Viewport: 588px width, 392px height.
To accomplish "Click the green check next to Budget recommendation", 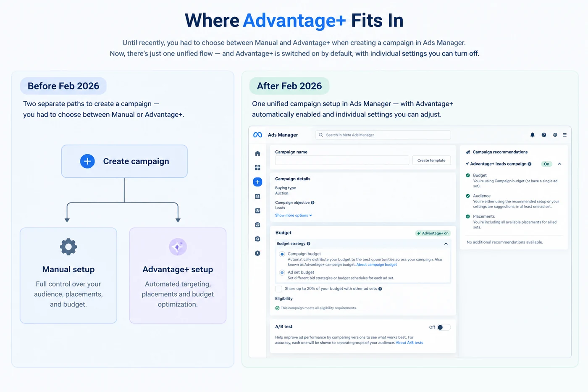I will 468,175.
